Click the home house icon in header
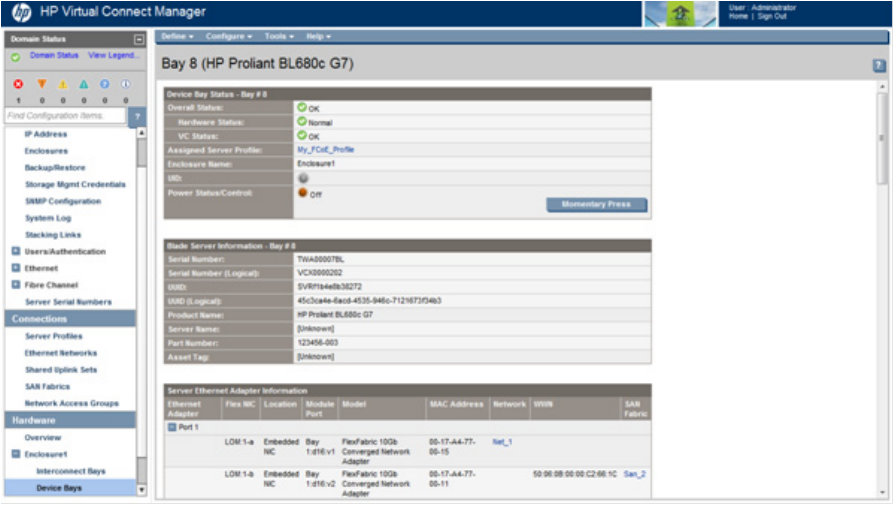The height and width of the screenshot is (505, 894). [680, 14]
